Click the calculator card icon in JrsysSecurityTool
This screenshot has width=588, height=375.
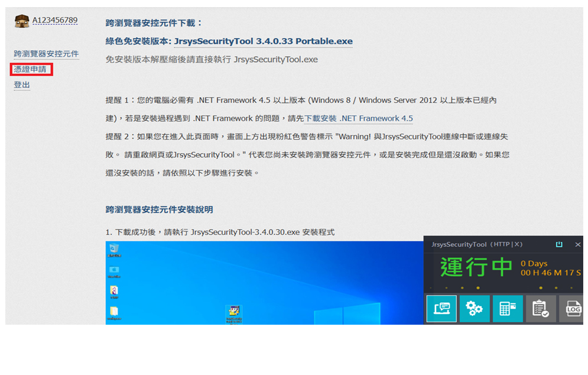[x=508, y=308]
